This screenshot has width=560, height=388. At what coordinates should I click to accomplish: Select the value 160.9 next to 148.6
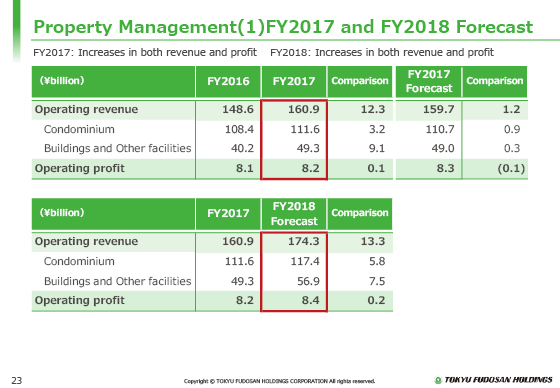(x=304, y=109)
